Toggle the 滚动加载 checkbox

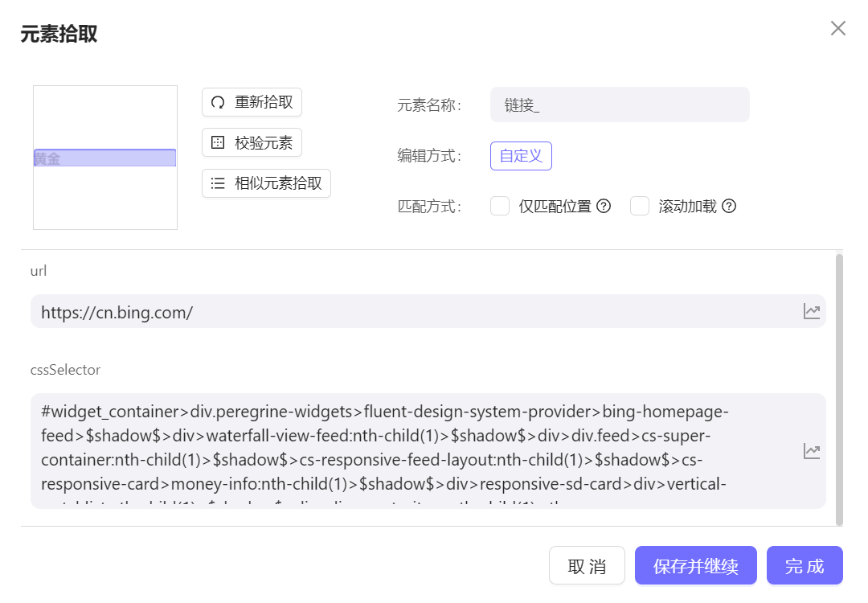640,207
